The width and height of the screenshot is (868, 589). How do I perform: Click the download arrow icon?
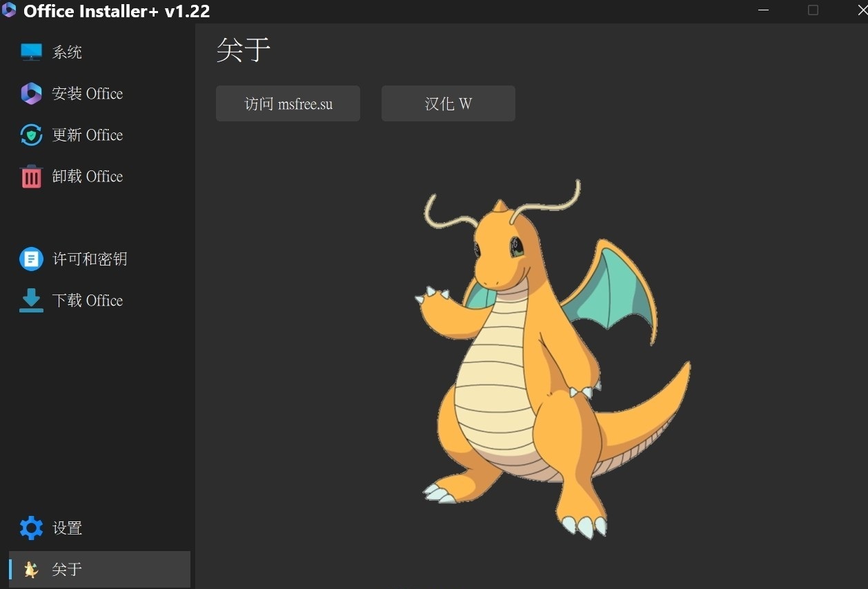click(x=31, y=301)
